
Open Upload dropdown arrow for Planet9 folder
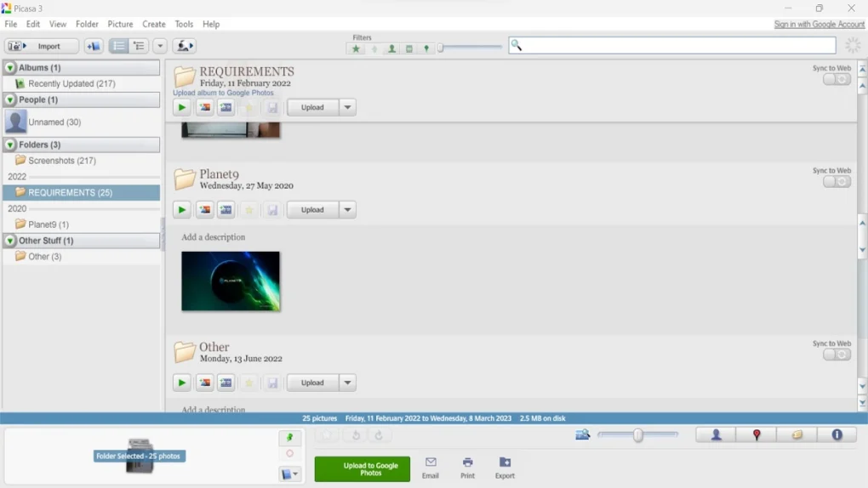click(x=348, y=210)
